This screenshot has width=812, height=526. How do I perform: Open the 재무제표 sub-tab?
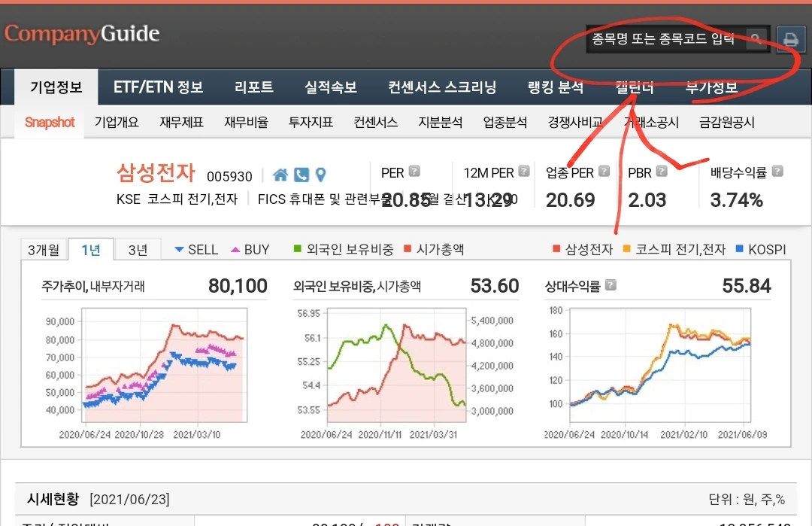click(x=181, y=123)
